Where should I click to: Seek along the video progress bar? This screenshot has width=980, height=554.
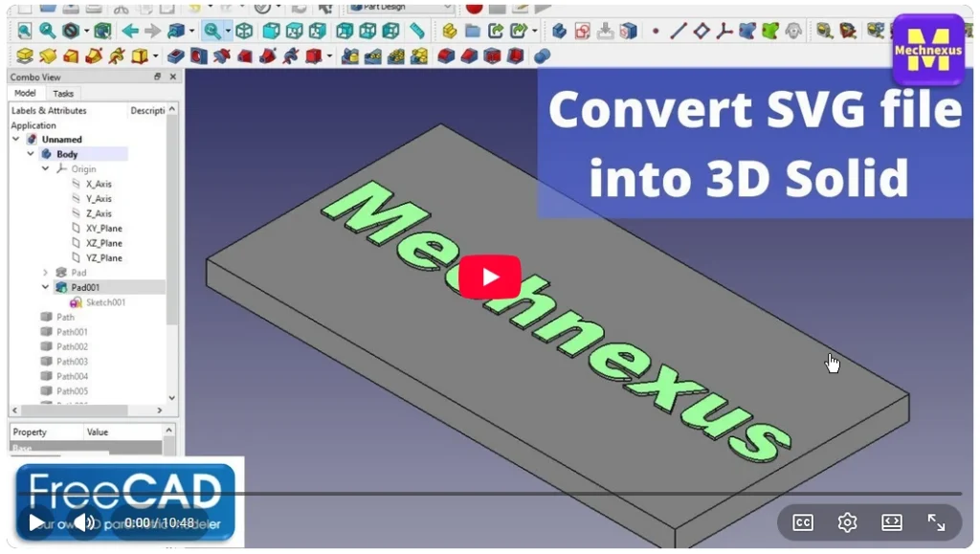(489, 494)
